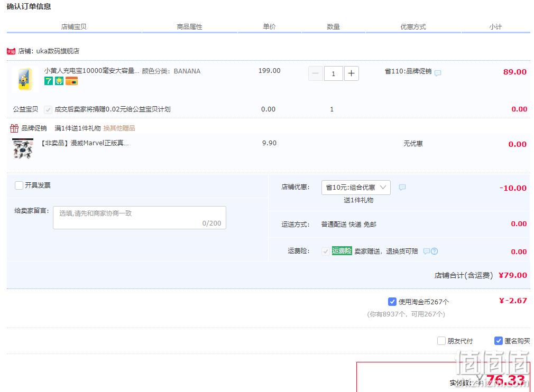The height and width of the screenshot is (392, 534).
Task: Click the 小计 column header
Action: [495, 27]
